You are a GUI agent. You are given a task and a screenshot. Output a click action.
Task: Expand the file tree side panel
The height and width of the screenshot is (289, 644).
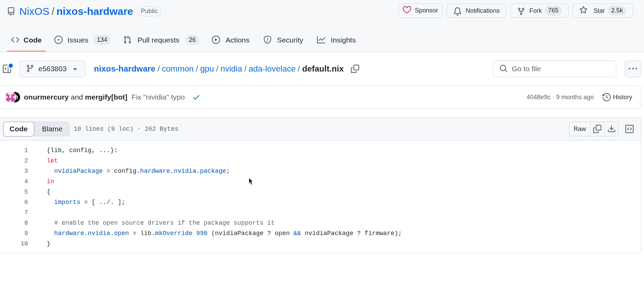pyautogui.click(x=8, y=69)
